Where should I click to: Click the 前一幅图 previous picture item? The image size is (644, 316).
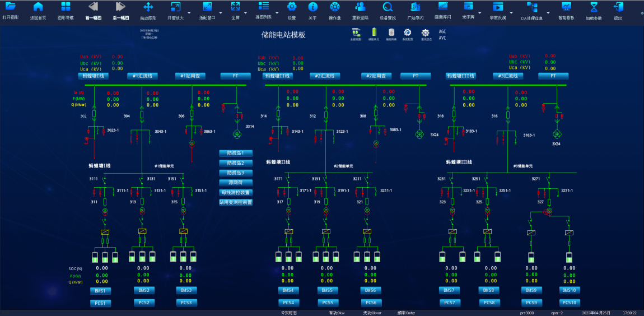94,10
